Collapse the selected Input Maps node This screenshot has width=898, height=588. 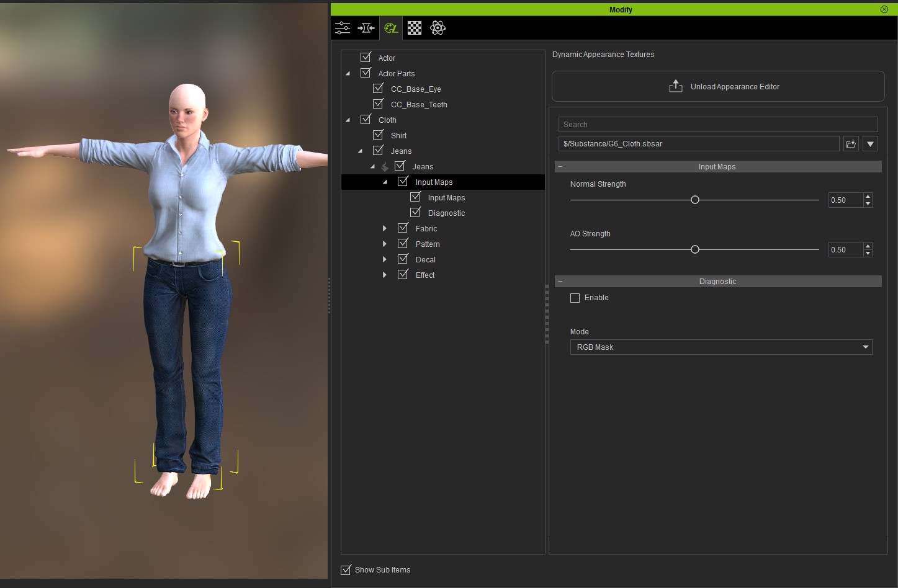tap(385, 182)
